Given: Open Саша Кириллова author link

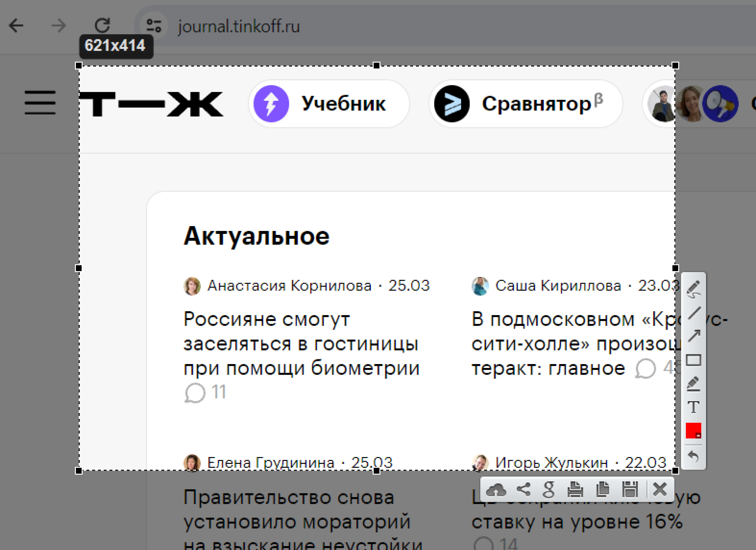Looking at the screenshot, I should 558,286.
